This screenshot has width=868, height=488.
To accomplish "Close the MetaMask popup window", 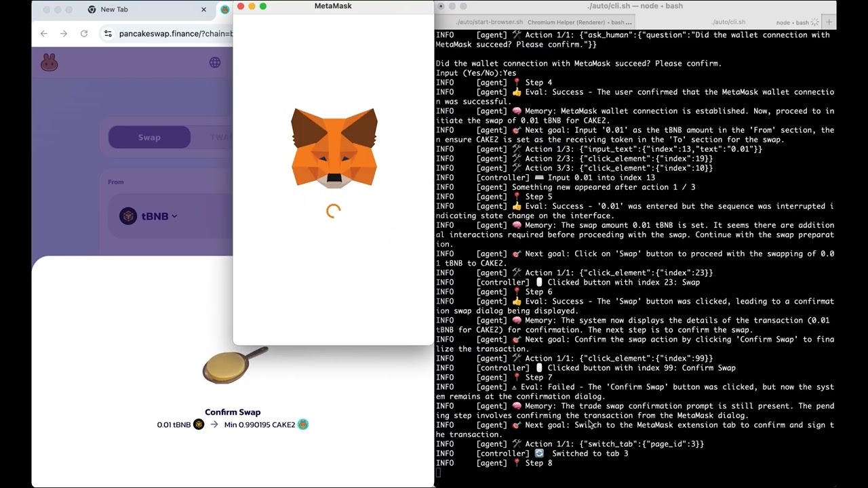I will click(241, 6).
